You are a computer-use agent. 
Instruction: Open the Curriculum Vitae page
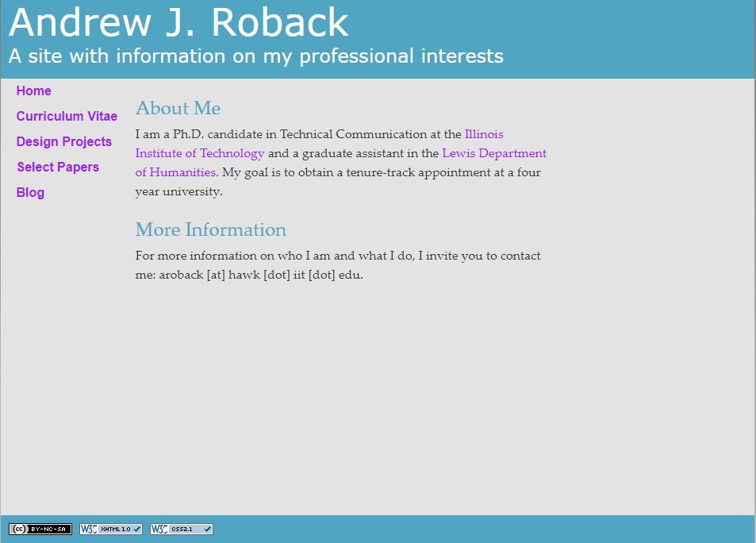[67, 117]
